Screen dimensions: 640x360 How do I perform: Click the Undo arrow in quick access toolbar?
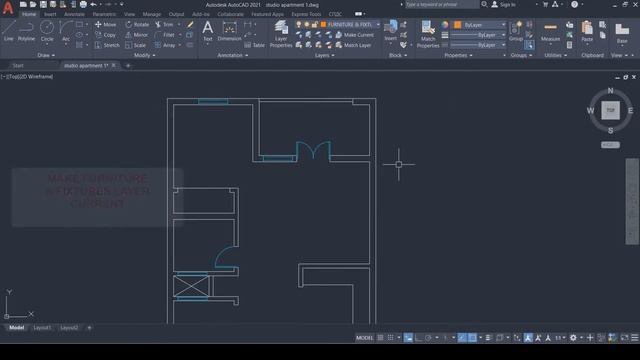(x=93, y=4)
